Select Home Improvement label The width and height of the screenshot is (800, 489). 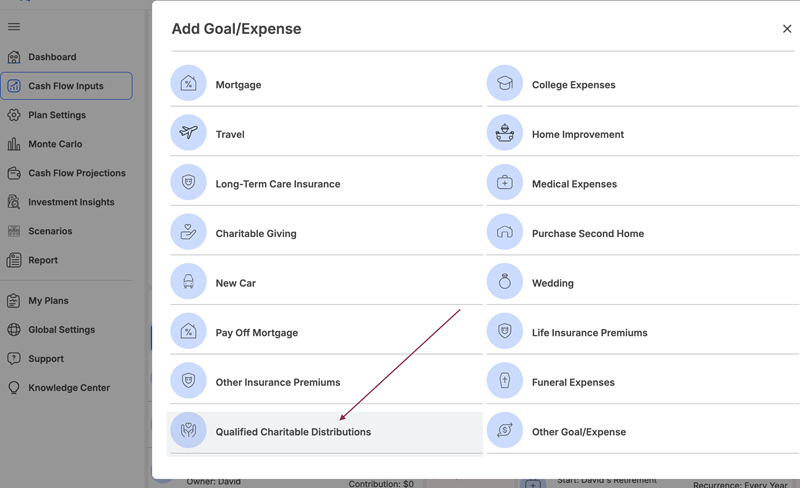click(578, 134)
